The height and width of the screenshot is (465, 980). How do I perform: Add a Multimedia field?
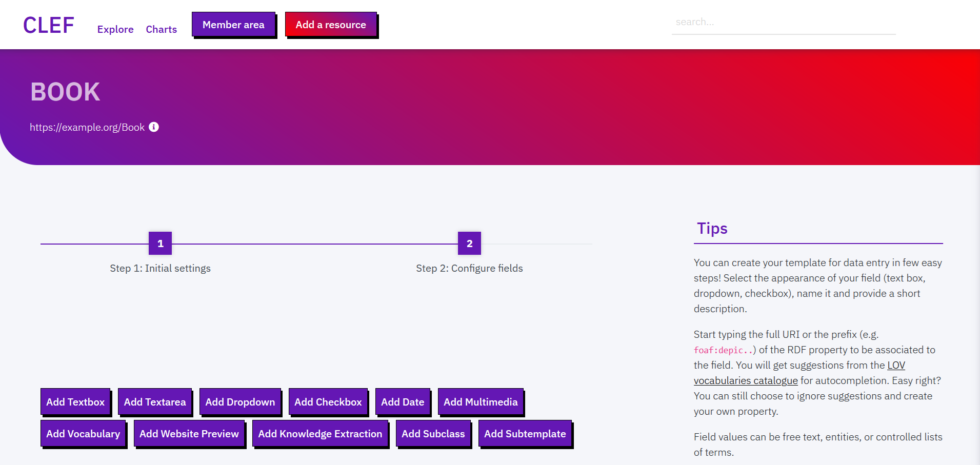pyautogui.click(x=481, y=402)
